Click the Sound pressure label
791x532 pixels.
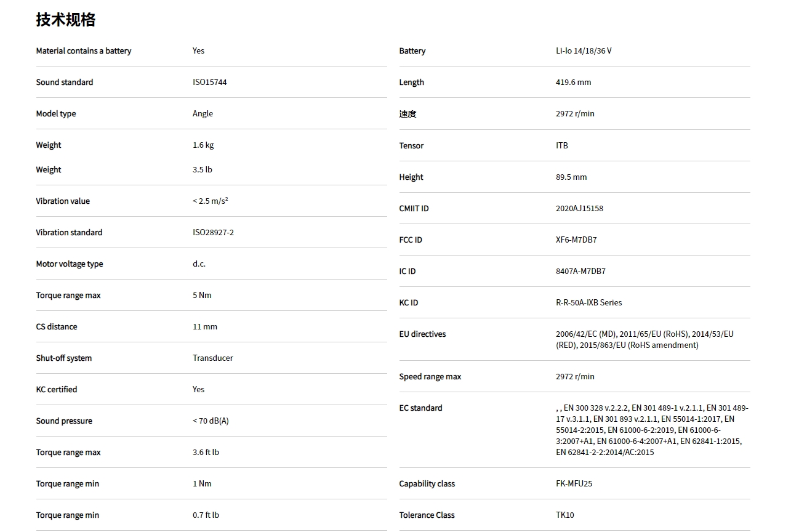64,421
